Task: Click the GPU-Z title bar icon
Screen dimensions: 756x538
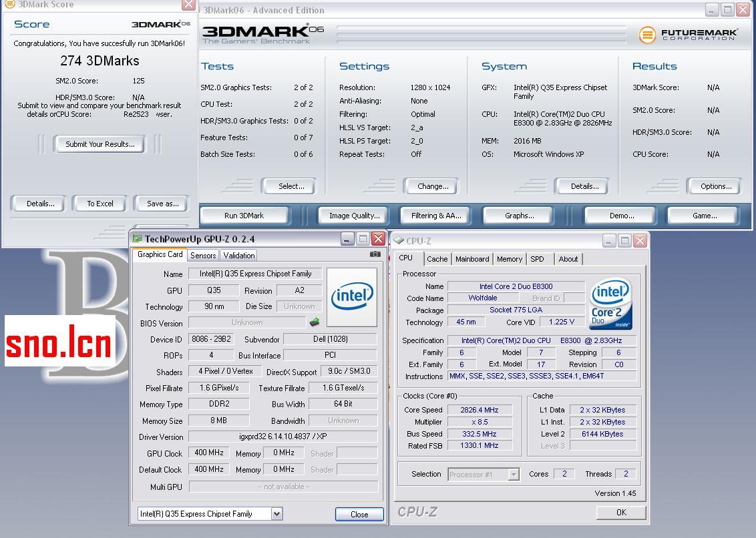Action: [x=138, y=239]
